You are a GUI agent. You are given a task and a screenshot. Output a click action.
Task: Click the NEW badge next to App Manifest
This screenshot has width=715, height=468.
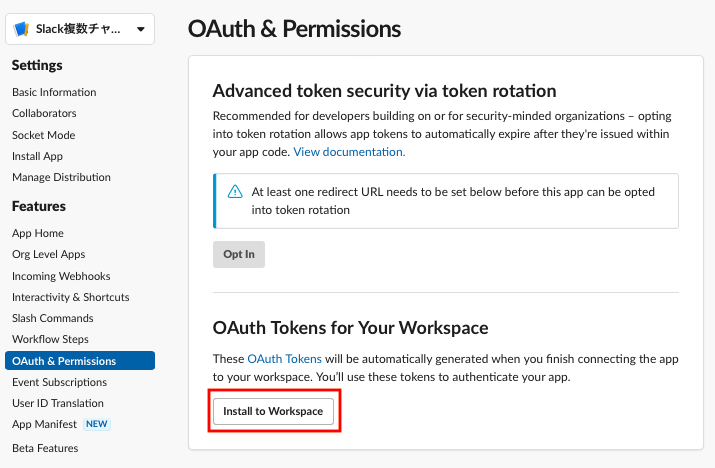pyautogui.click(x=97, y=424)
